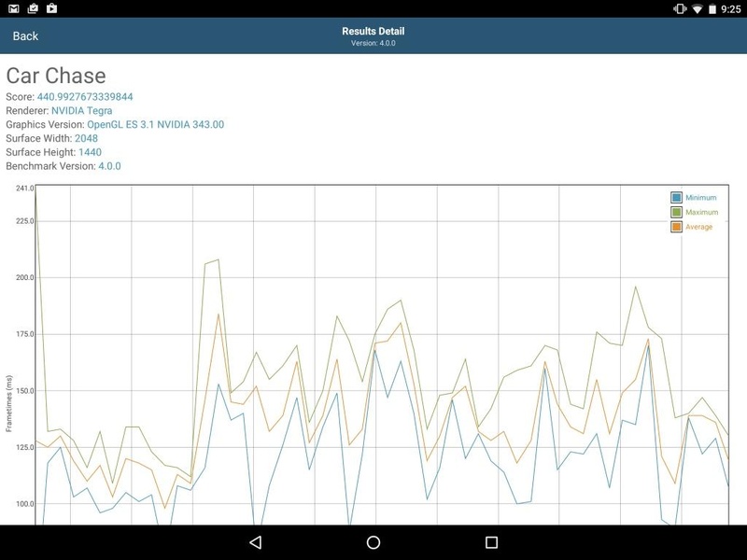Select the benchmark version value 4.0.0
This screenshot has width=747, height=560.
pyautogui.click(x=109, y=166)
